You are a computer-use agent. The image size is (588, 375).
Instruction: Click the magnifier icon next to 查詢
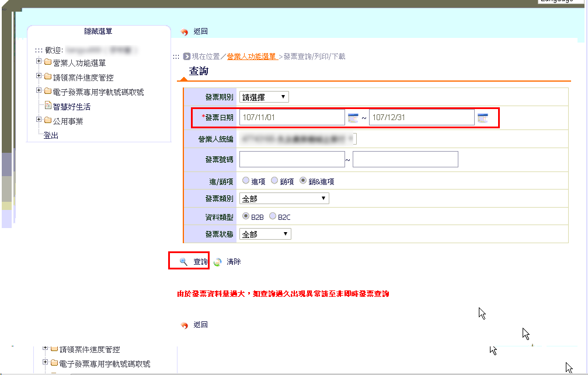click(183, 261)
